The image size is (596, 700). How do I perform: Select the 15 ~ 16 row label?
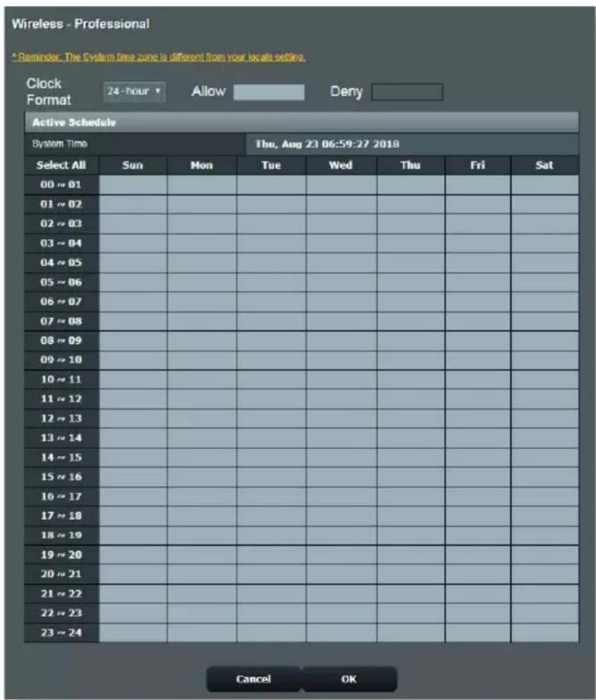point(62,477)
